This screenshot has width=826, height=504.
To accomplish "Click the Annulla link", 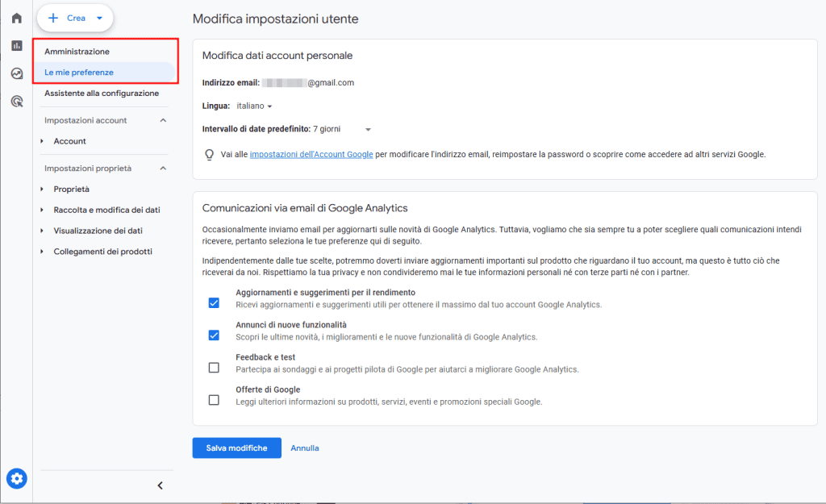I will 305,448.
